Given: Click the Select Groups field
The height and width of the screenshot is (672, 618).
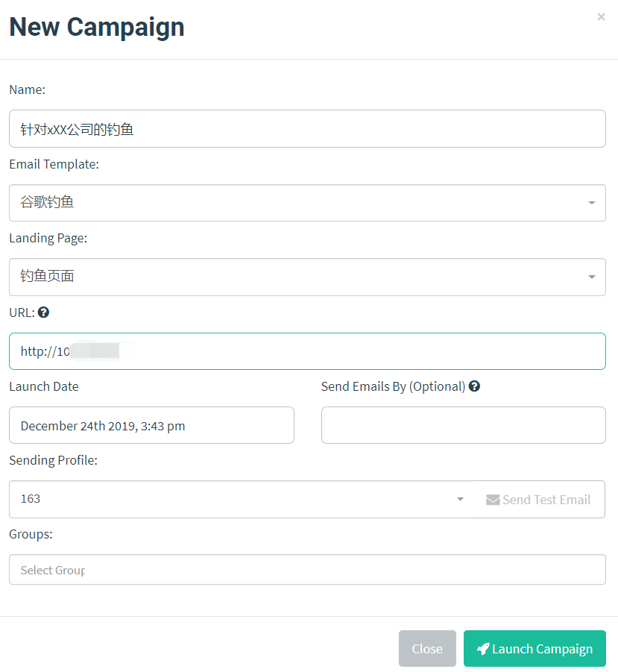Looking at the screenshot, I should coord(307,570).
